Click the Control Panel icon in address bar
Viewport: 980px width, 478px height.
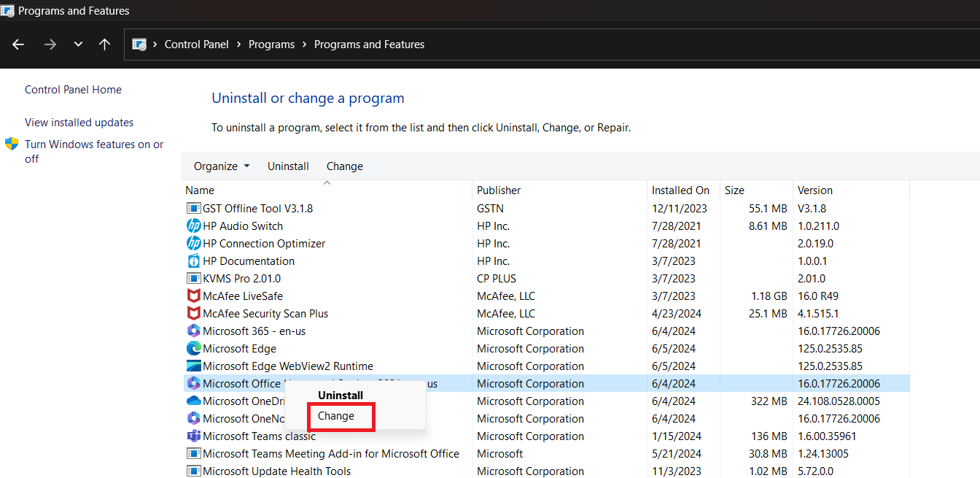pyautogui.click(x=139, y=45)
